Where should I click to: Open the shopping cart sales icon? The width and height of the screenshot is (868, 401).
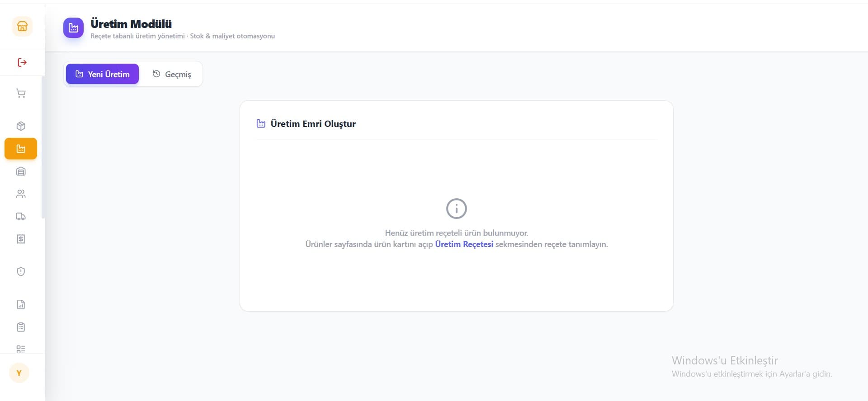pos(21,93)
